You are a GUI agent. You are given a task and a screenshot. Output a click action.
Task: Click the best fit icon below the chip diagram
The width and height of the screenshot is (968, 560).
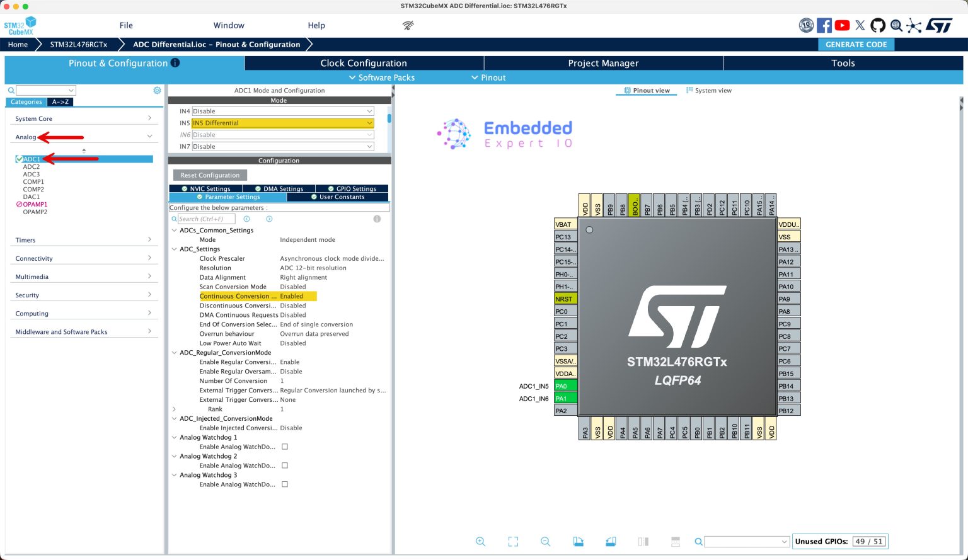513,541
